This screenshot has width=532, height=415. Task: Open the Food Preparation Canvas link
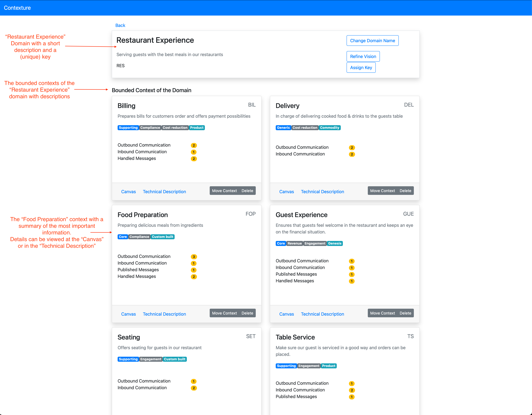click(128, 314)
